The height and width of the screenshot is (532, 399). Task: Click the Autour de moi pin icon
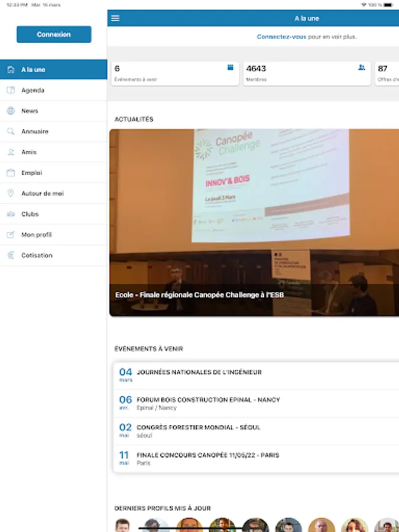11,193
